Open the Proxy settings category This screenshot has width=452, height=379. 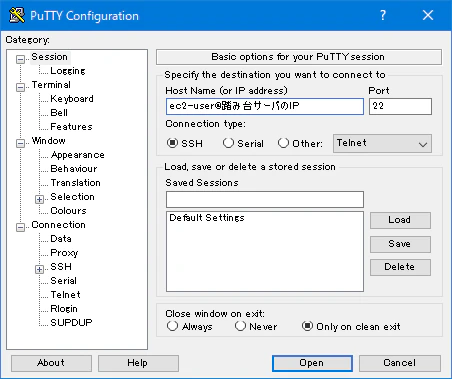pyautogui.click(x=64, y=253)
